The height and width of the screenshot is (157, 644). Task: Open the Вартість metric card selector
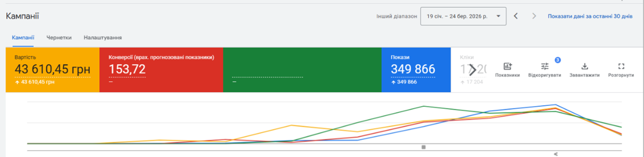[52, 70]
